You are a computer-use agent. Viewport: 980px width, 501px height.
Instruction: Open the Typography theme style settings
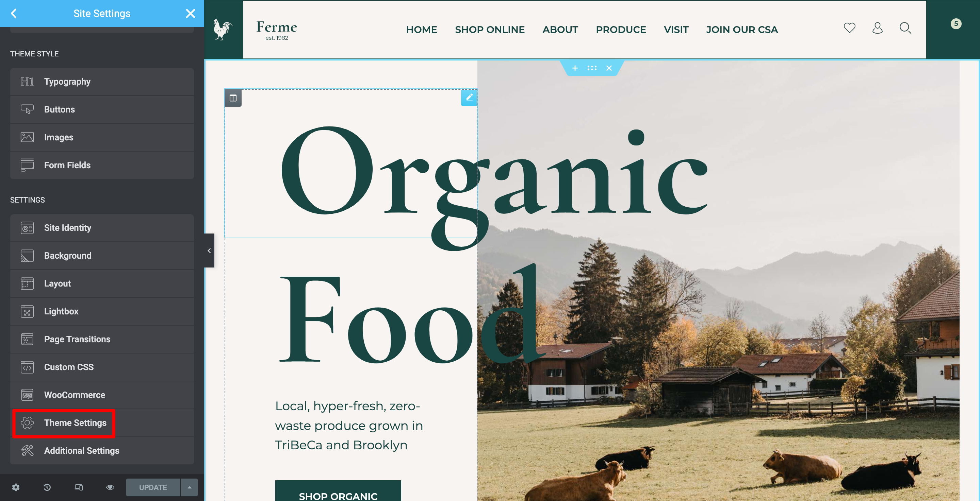coord(102,82)
